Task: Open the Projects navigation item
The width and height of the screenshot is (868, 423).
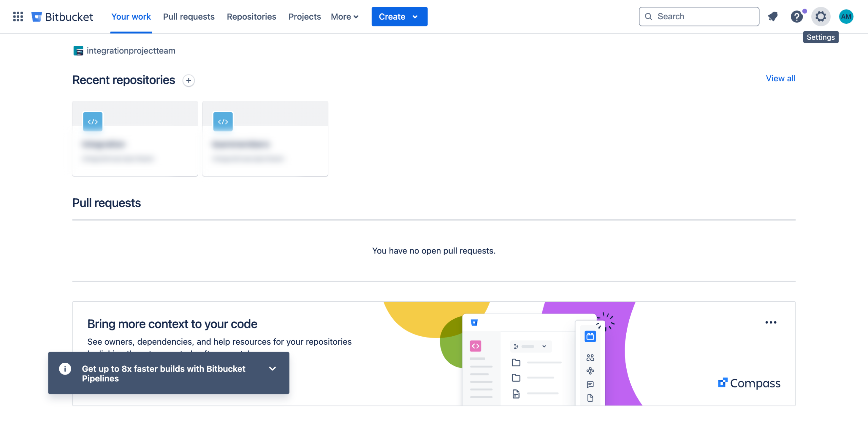Action: coord(304,17)
